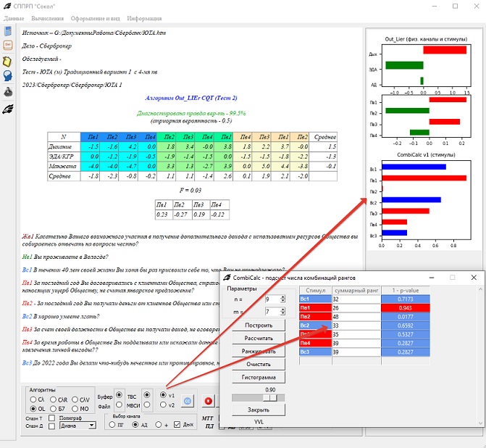Select the 0.0177 p-value cell
This screenshot has height=448, width=486.
coord(406,317)
